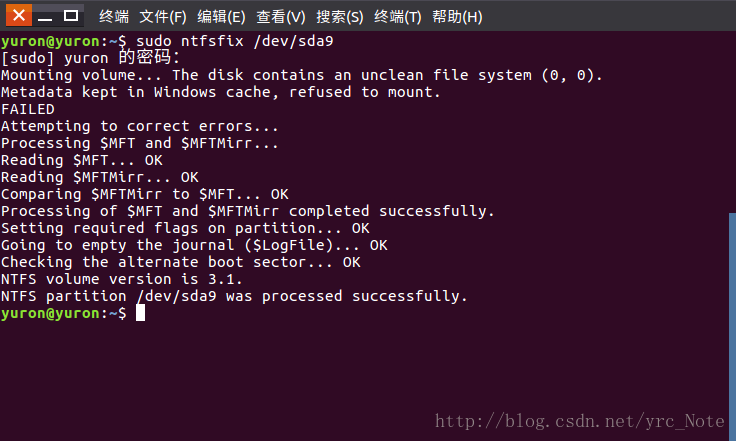The height and width of the screenshot is (441, 736).
Task: Click the cursor block at the prompt
Action: click(140, 313)
